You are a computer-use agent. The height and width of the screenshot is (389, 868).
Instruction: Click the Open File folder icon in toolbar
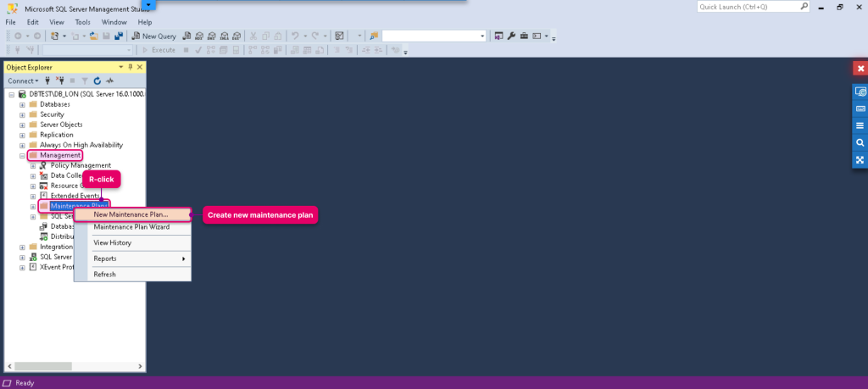(94, 36)
